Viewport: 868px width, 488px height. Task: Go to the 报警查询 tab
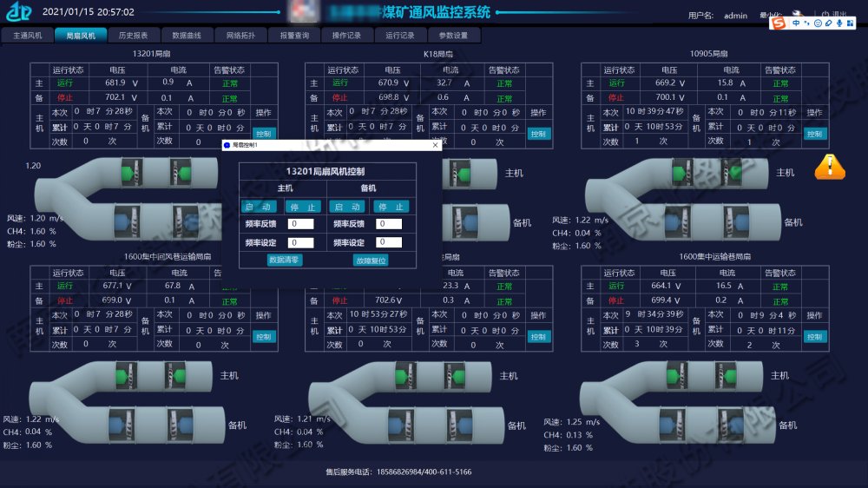coord(294,36)
